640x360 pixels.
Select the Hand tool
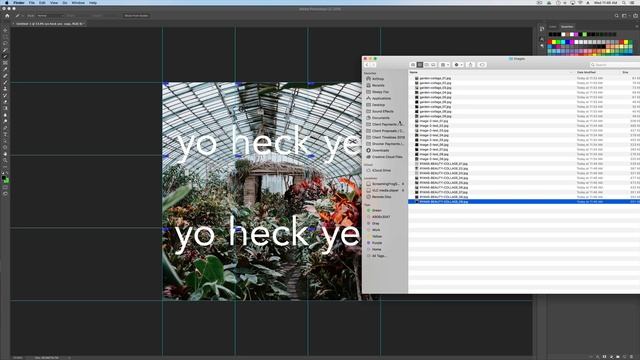[x=5, y=154]
